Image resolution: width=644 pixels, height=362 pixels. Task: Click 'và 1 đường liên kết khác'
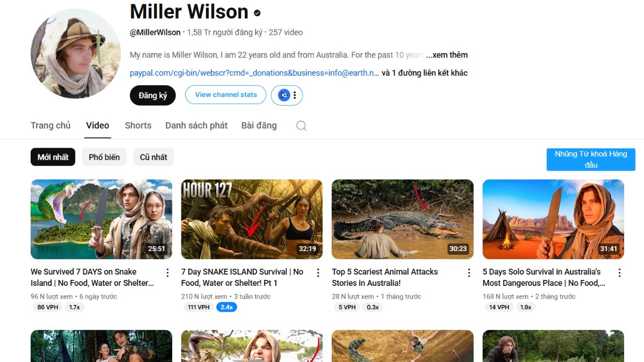click(425, 73)
